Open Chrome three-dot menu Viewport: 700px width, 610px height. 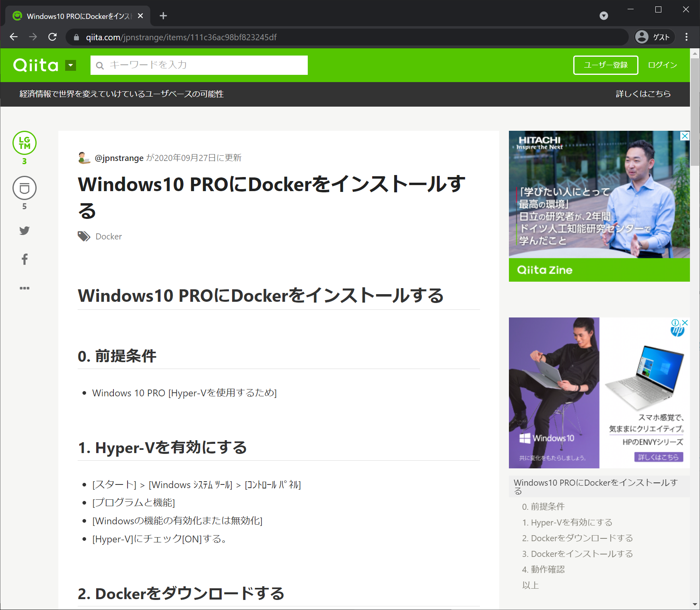pyautogui.click(x=686, y=37)
